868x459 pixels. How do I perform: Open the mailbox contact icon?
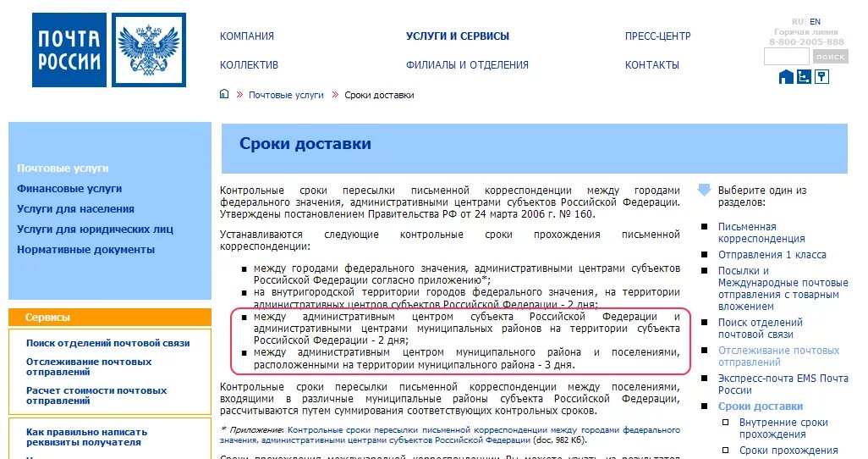[822, 76]
